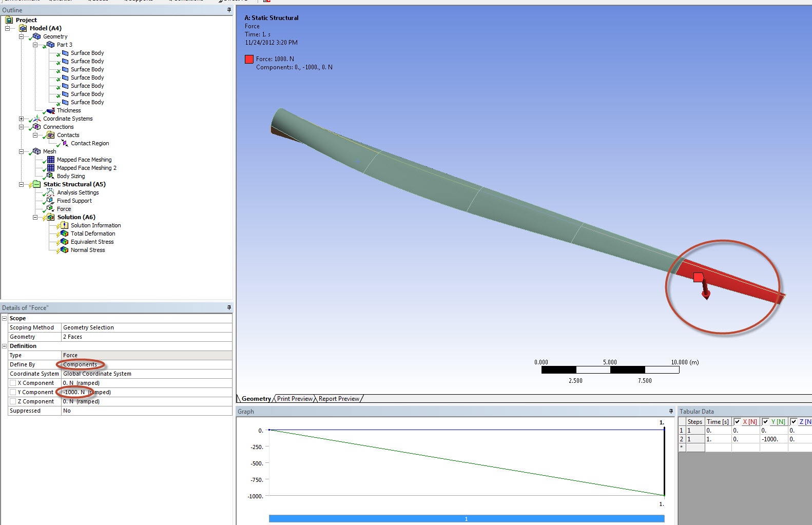Click the red Force legend swatch
Screen dimensions: 812x525
tap(249, 59)
